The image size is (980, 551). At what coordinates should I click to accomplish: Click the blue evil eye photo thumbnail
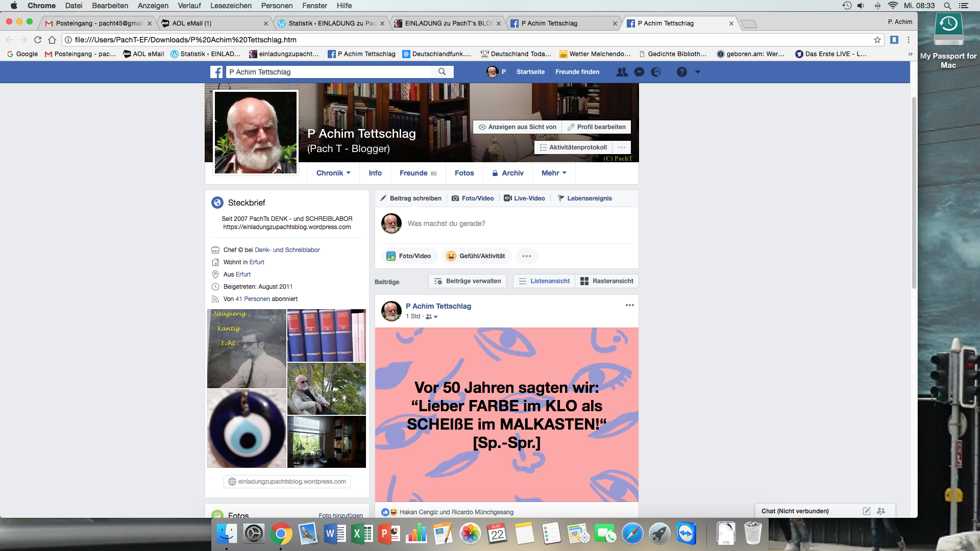pos(247,429)
